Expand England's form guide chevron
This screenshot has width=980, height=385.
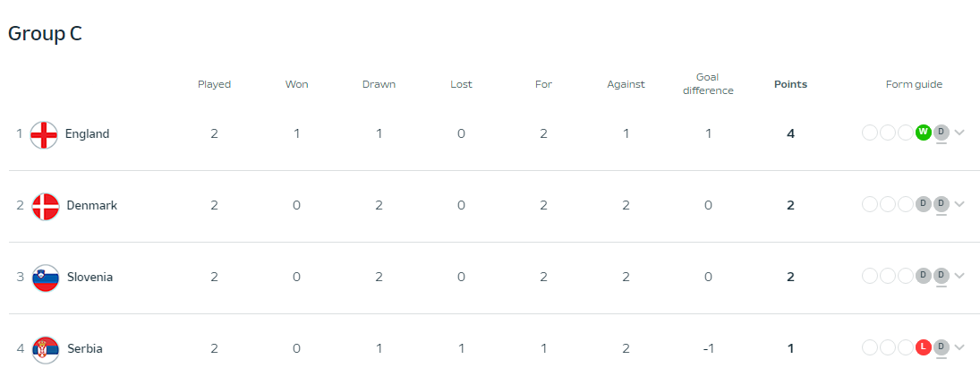point(959,133)
